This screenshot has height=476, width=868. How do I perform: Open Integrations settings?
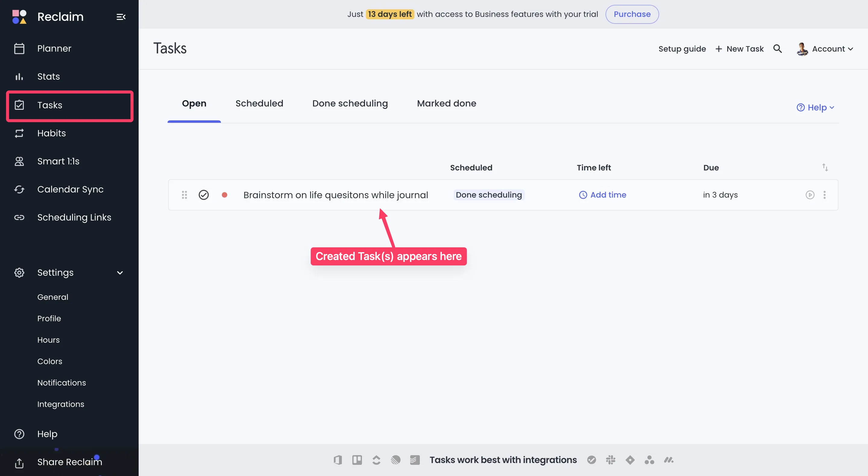coord(61,404)
